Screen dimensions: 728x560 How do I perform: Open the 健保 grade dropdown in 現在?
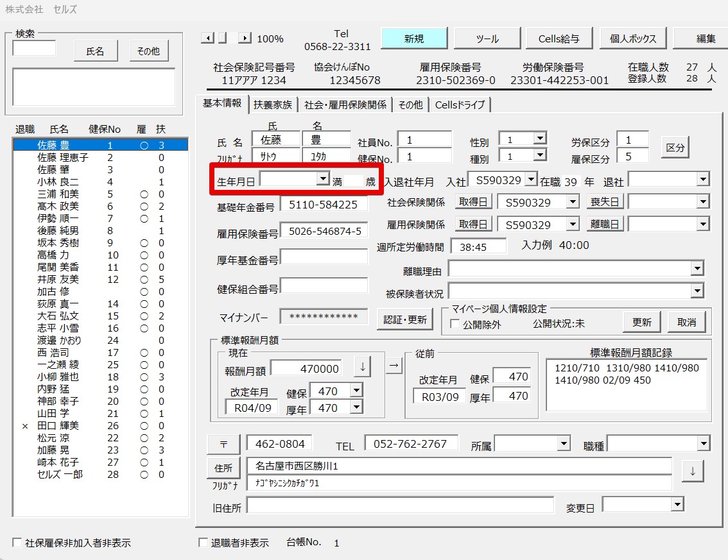pos(356,390)
